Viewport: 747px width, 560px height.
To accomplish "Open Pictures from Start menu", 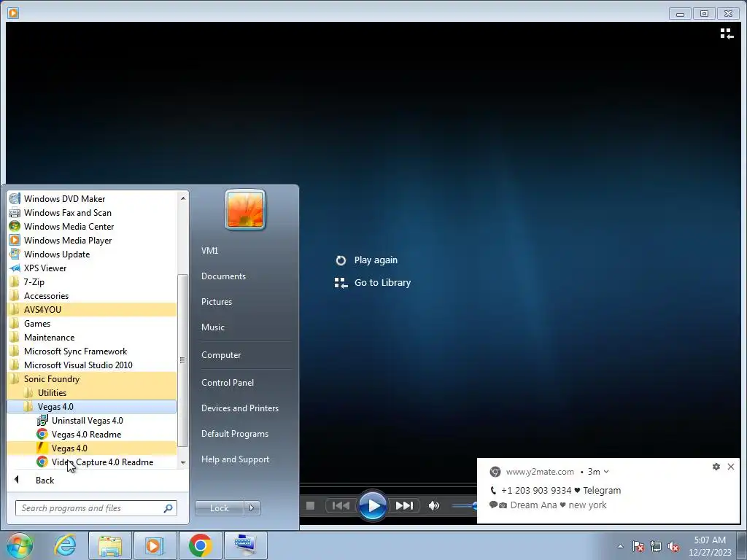I will pos(216,301).
